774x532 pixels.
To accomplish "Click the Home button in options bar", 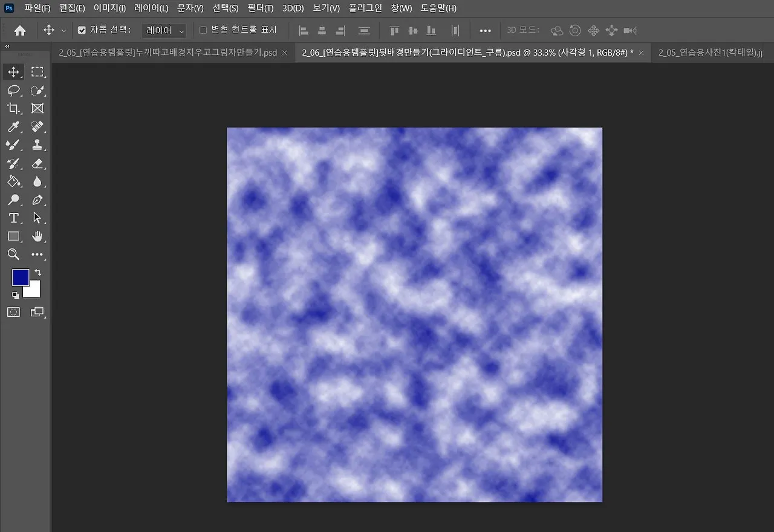I will pos(20,30).
